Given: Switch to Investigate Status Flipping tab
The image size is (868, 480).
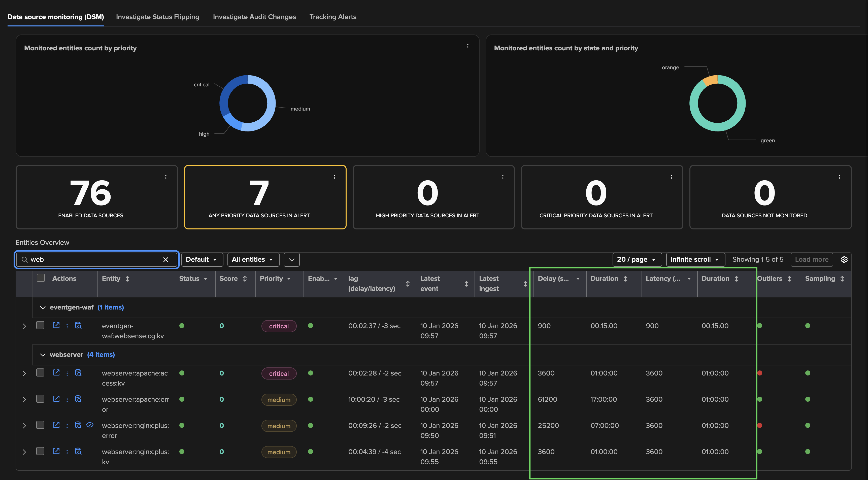Looking at the screenshot, I should coord(157,17).
